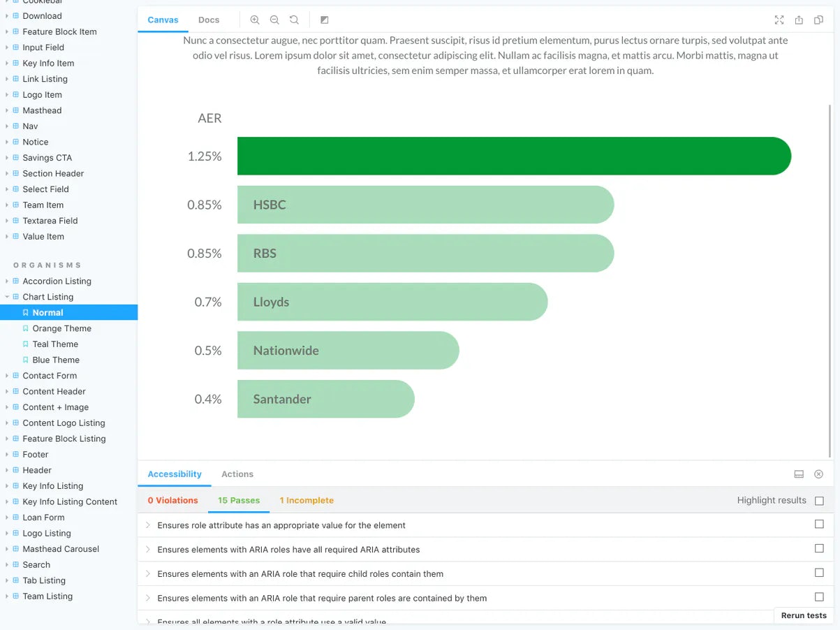Change the canvas background icon
Screen dimensions: 840x630
324,20
